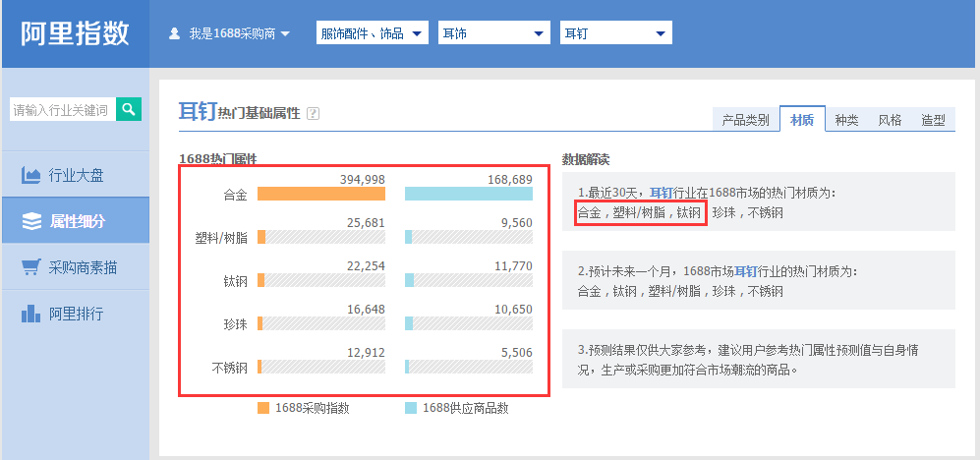
Task: Switch to the 产品类别 tab
Action: [745, 120]
